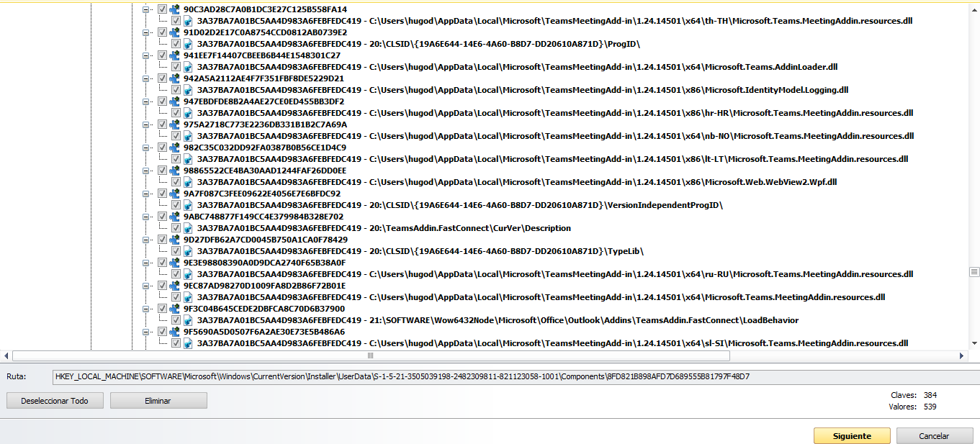Proceed with the Siguiente button
Viewport: 980px width, 444px height.
(852, 436)
